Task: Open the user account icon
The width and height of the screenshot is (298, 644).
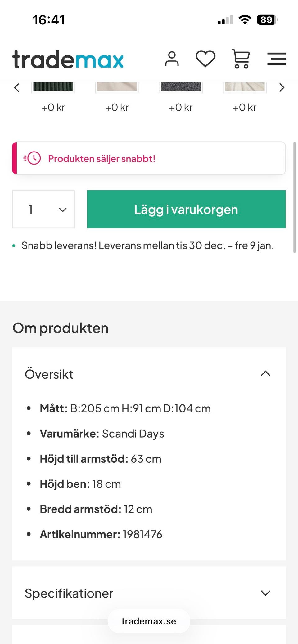Action: pos(172,59)
